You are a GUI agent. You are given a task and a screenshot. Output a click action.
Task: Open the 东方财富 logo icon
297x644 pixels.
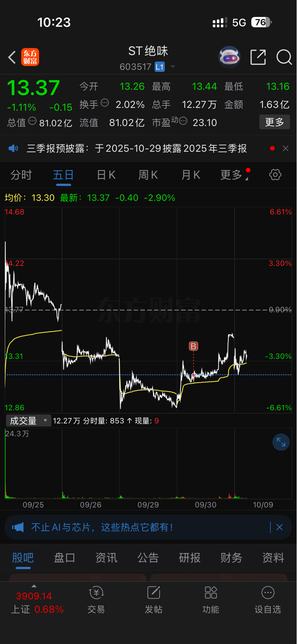[x=30, y=57]
